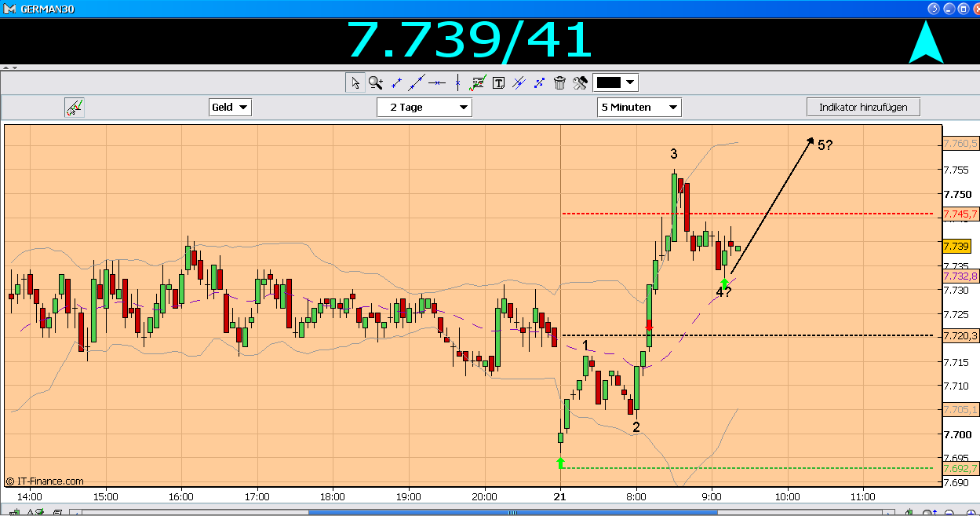This screenshot has height=516, width=980.
Task: Open the 5 Minuten interval dropdown
Action: coord(639,108)
